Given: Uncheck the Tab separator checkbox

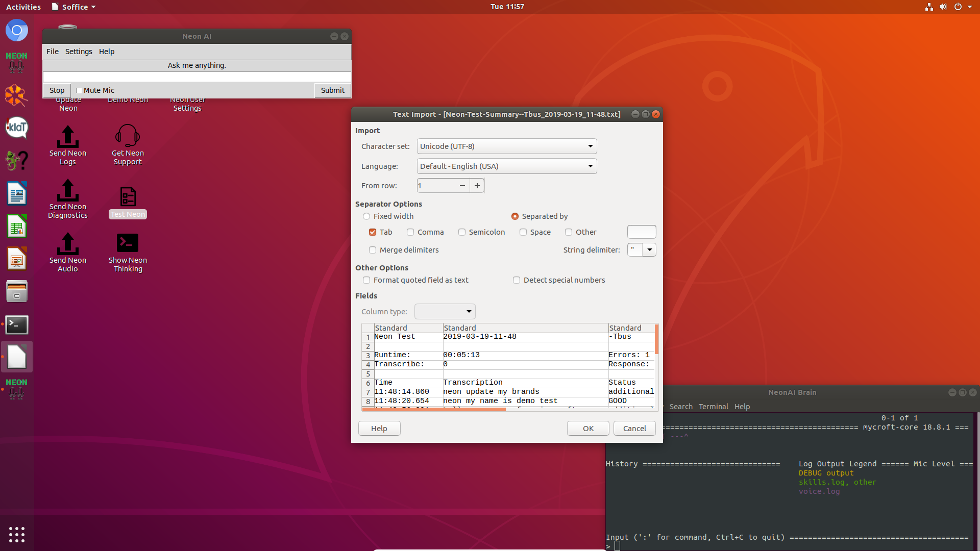Looking at the screenshot, I should click(x=373, y=232).
